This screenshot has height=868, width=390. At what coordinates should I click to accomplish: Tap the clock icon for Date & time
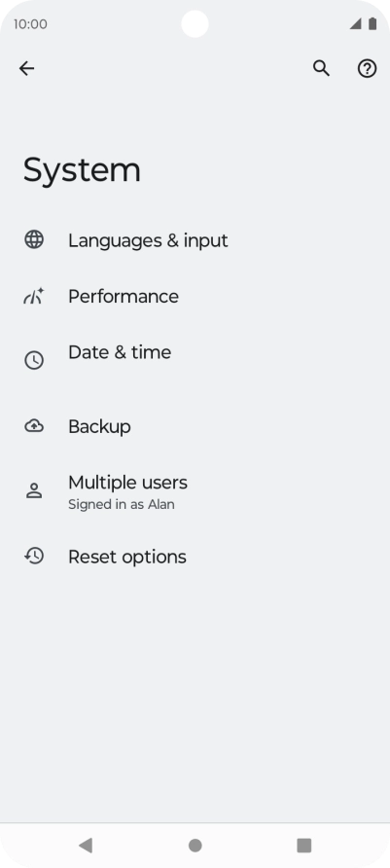coord(34,360)
